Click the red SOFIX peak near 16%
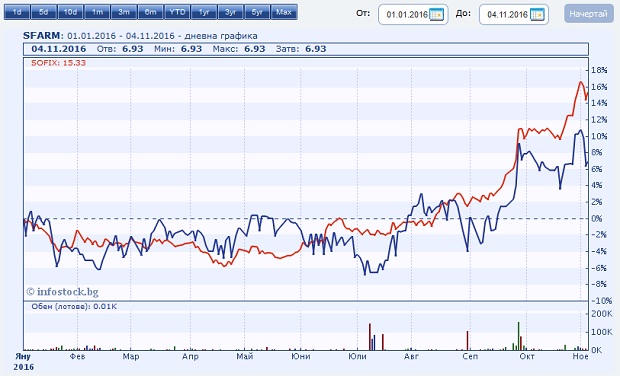 coord(580,82)
